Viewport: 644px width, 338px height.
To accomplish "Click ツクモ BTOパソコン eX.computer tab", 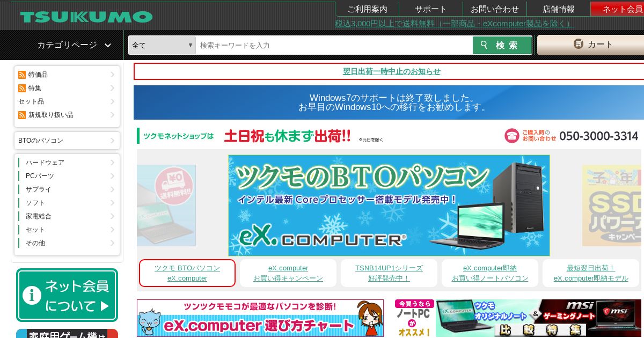I will [x=187, y=273].
